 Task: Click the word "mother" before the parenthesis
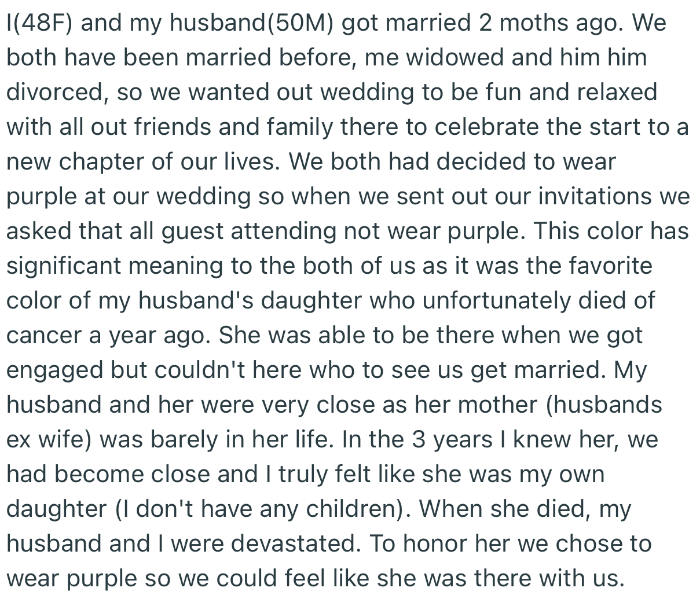click(497, 405)
